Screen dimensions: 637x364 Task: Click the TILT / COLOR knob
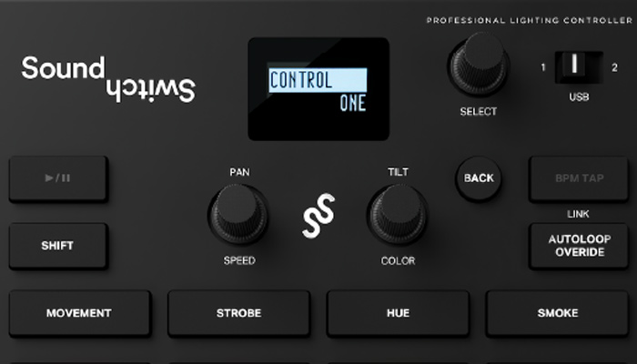click(398, 214)
